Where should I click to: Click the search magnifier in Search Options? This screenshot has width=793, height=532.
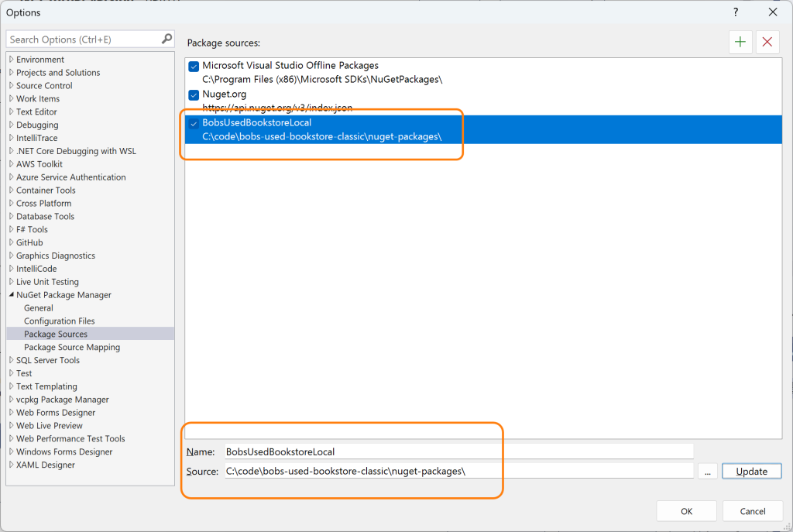click(x=166, y=39)
